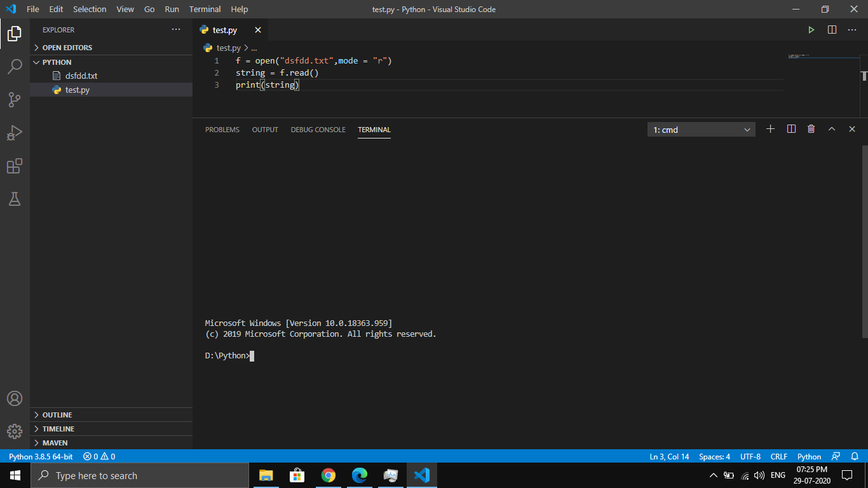Open the Manage gear menu
Image resolution: width=868 pixels, height=488 pixels.
(x=15, y=431)
